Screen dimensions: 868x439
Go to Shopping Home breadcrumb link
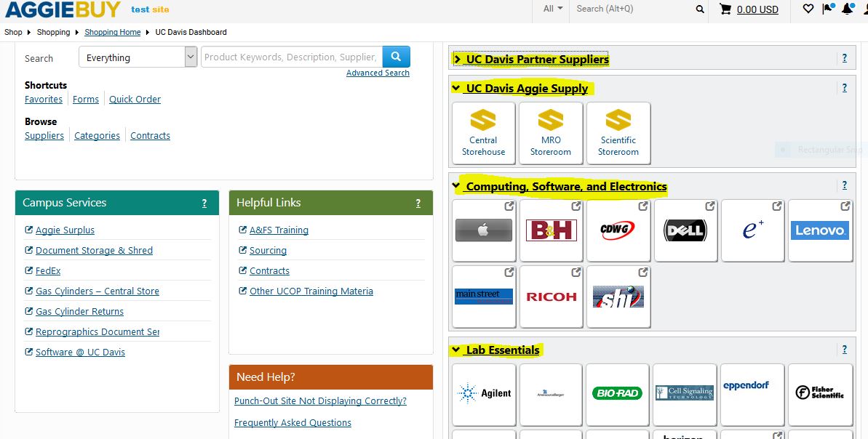(112, 32)
